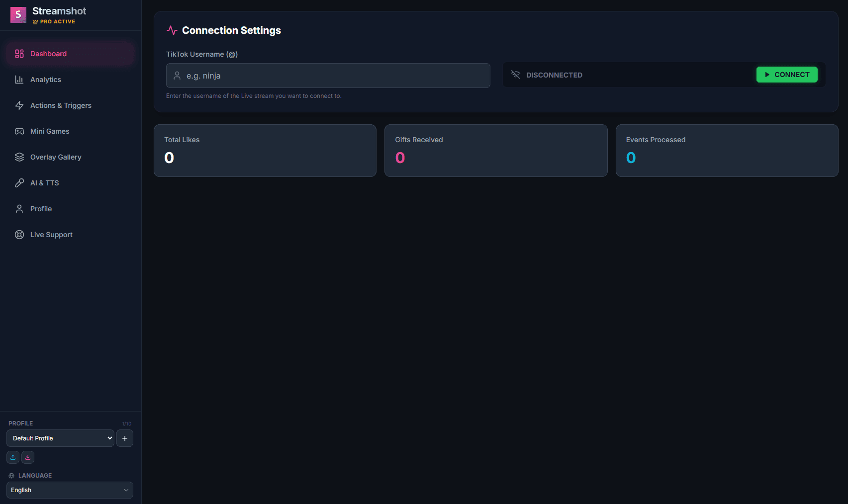Switch to the Dashboard tab
Screen dimensions: 848x504
point(48,53)
